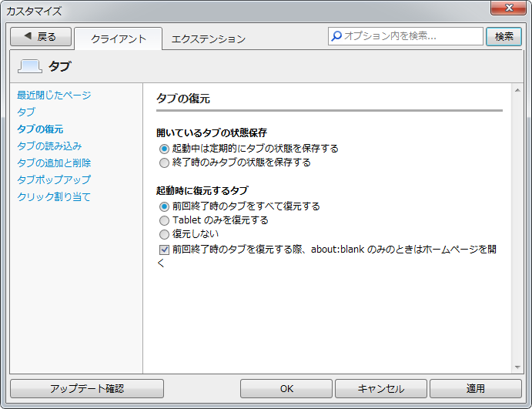
Task: Choose 復元しない option
Action: click(164, 234)
